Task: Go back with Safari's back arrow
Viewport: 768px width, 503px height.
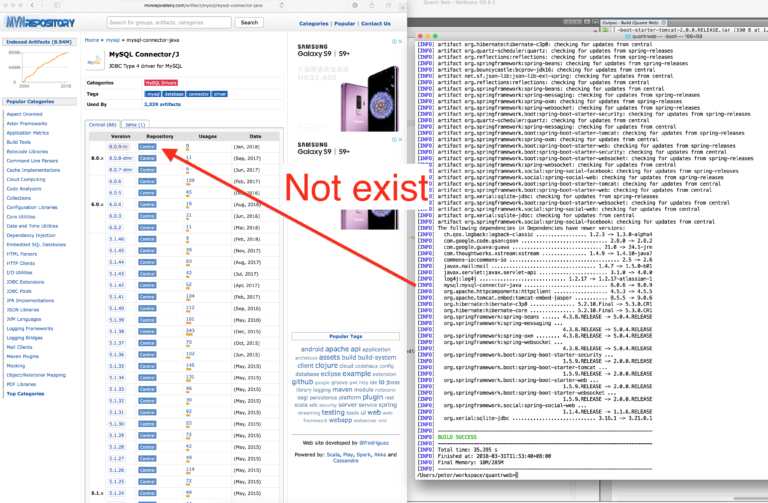Action: (x=32, y=5)
